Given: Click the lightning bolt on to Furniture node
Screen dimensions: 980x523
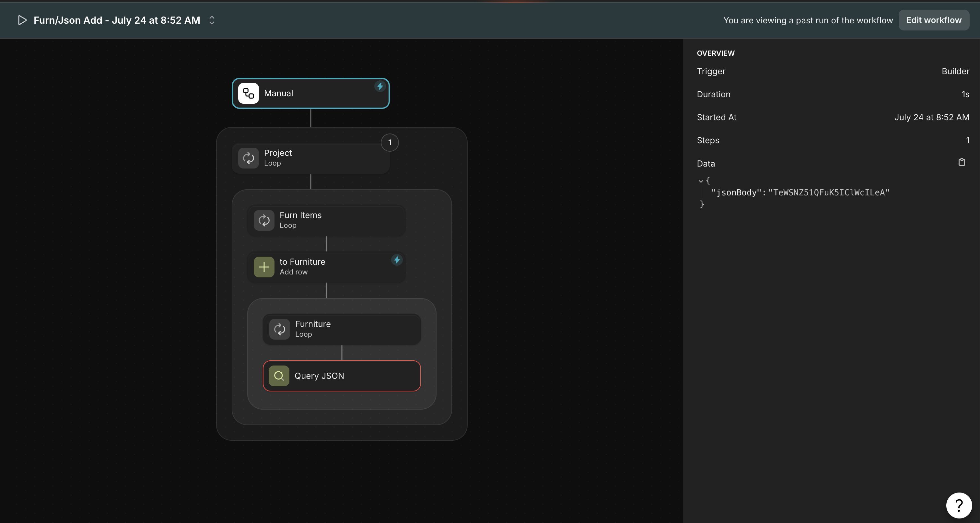Looking at the screenshot, I should tap(397, 260).
